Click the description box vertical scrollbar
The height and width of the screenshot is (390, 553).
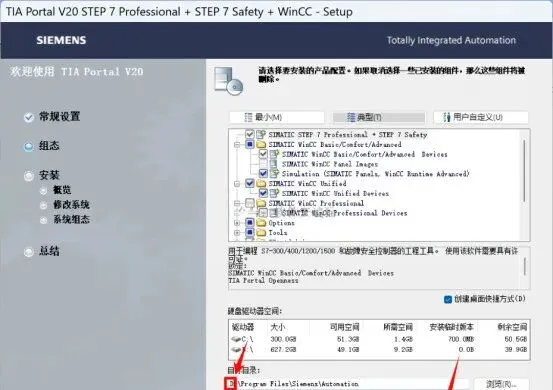pos(525,266)
